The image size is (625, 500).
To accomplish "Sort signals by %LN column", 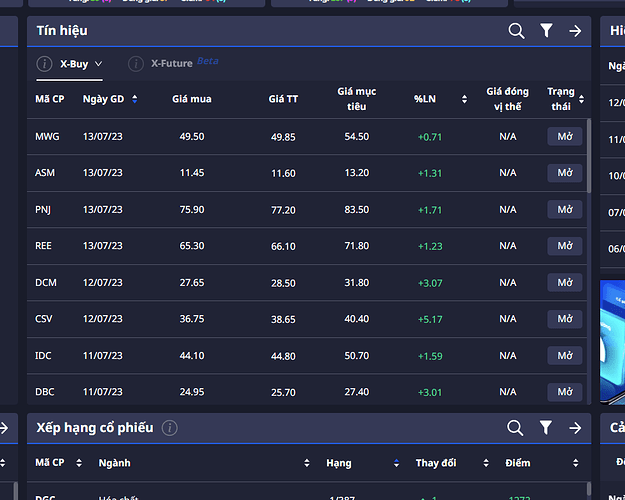I will pos(464,99).
